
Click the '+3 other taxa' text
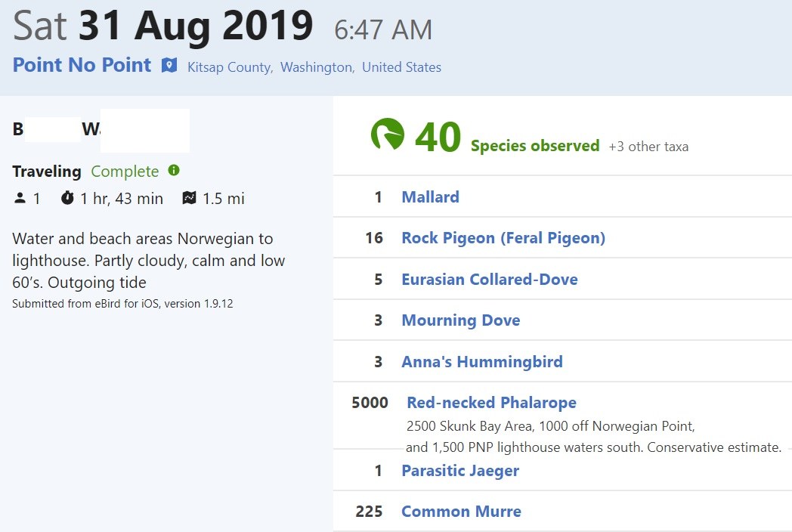click(648, 147)
